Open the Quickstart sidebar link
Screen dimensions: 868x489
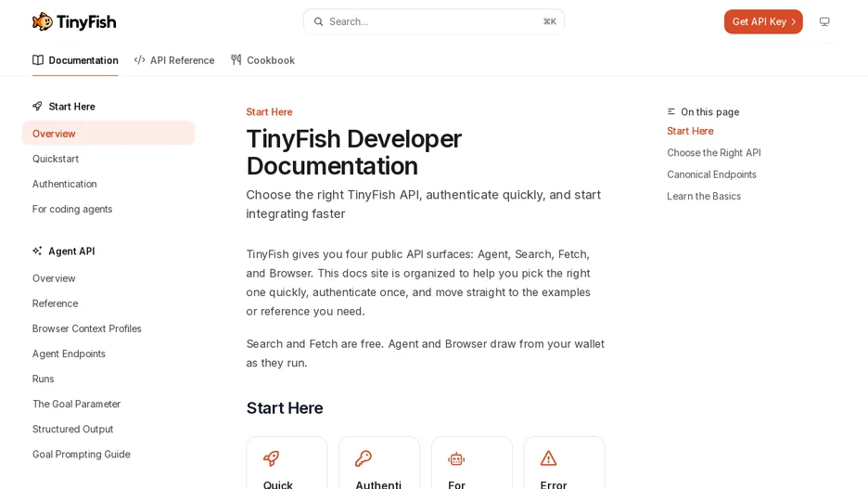pyautogui.click(x=56, y=159)
